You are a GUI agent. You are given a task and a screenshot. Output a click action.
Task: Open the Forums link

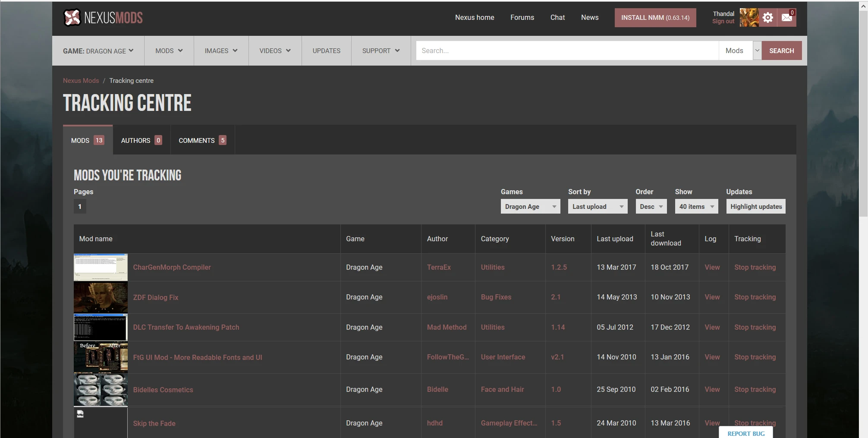tap(522, 18)
